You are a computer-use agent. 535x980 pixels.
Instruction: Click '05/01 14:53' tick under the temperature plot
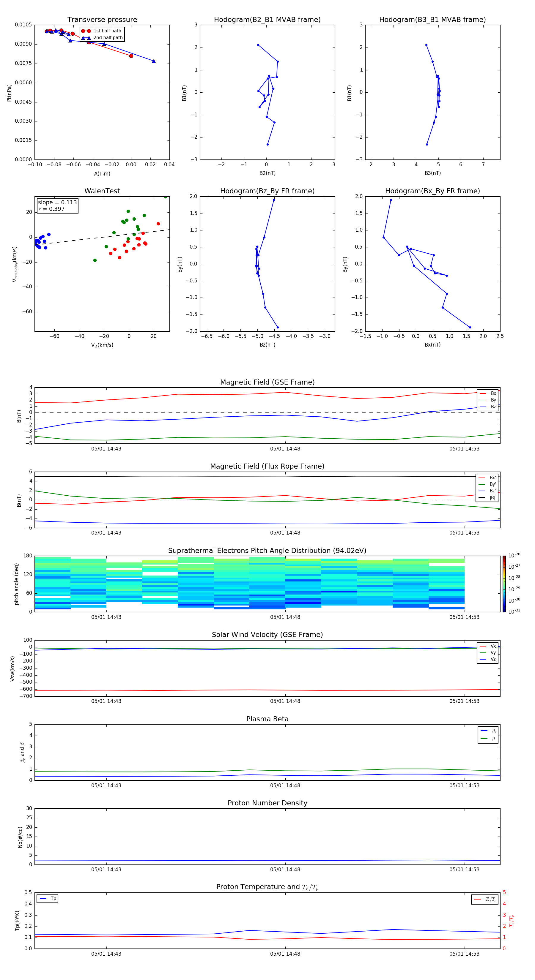(464, 954)
